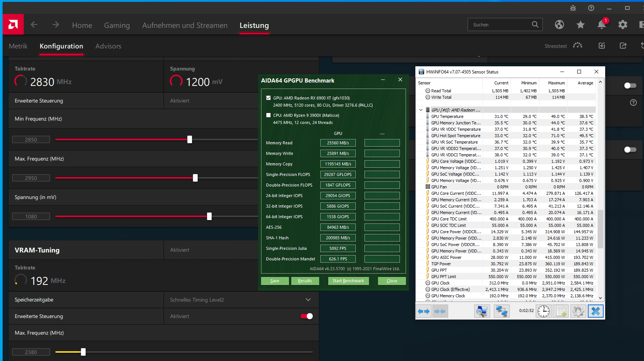Viewport: 644px width, 361px height.
Task: Open favorites star icon
Action: 580,24
